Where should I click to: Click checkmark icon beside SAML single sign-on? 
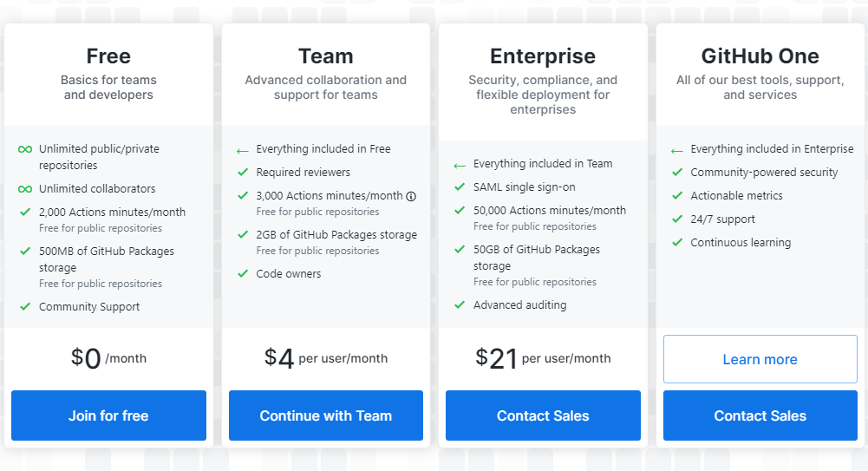(460, 187)
